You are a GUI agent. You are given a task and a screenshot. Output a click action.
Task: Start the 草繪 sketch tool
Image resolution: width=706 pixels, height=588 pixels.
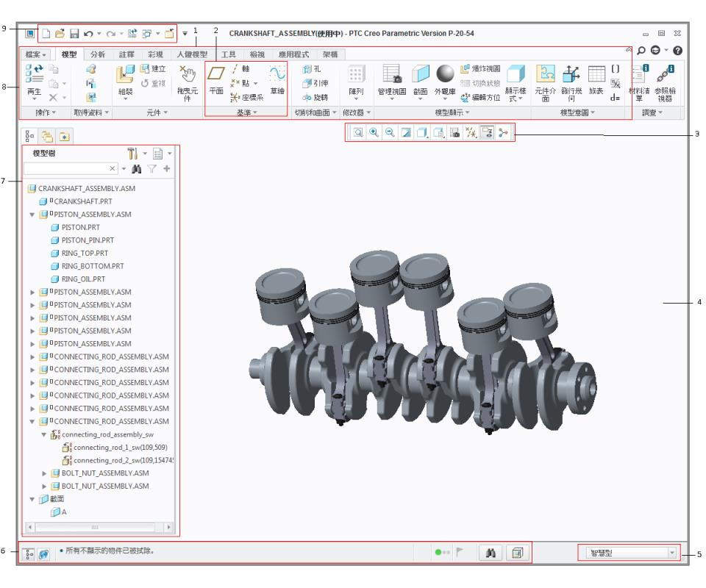pos(277,80)
